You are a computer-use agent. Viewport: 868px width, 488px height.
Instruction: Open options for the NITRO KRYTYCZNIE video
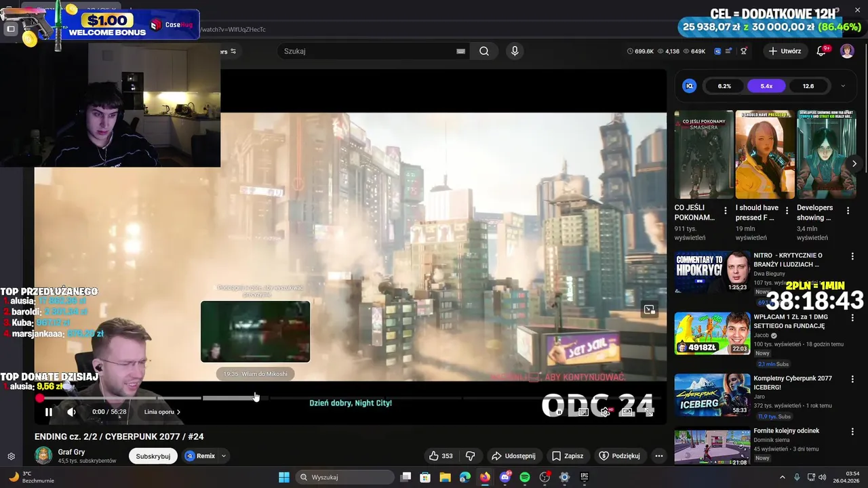[x=853, y=256]
